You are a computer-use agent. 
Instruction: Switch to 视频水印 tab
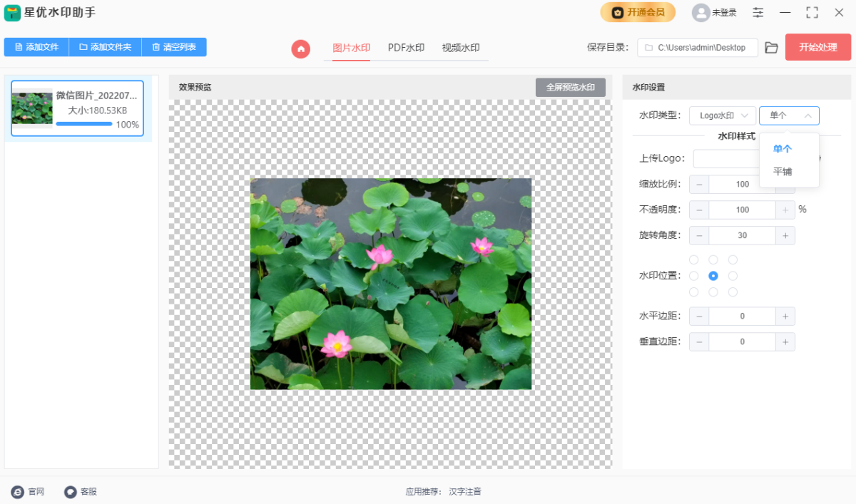(x=460, y=48)
